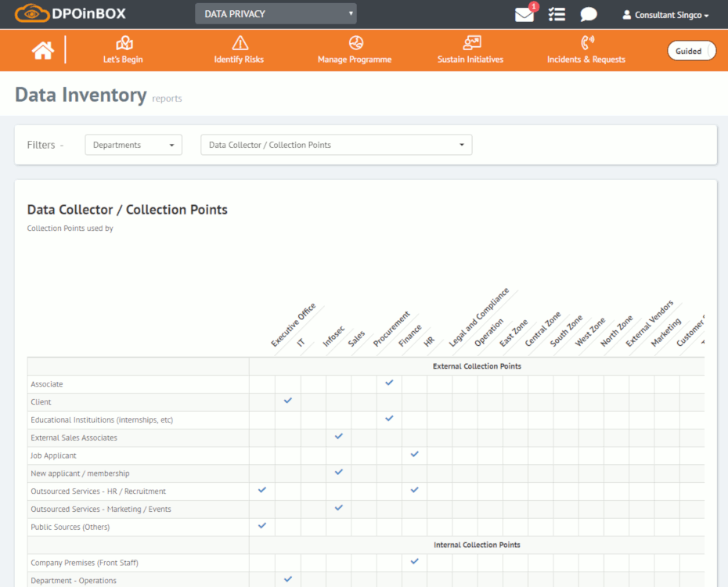
Task: Click the Manage Programme icon
Action: click(x=355, y=43)
